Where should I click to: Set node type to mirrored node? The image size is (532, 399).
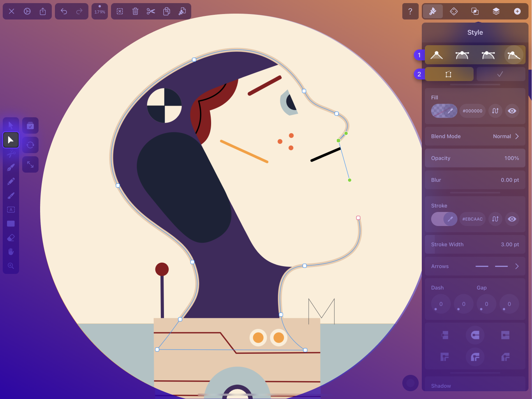point(462,55)
